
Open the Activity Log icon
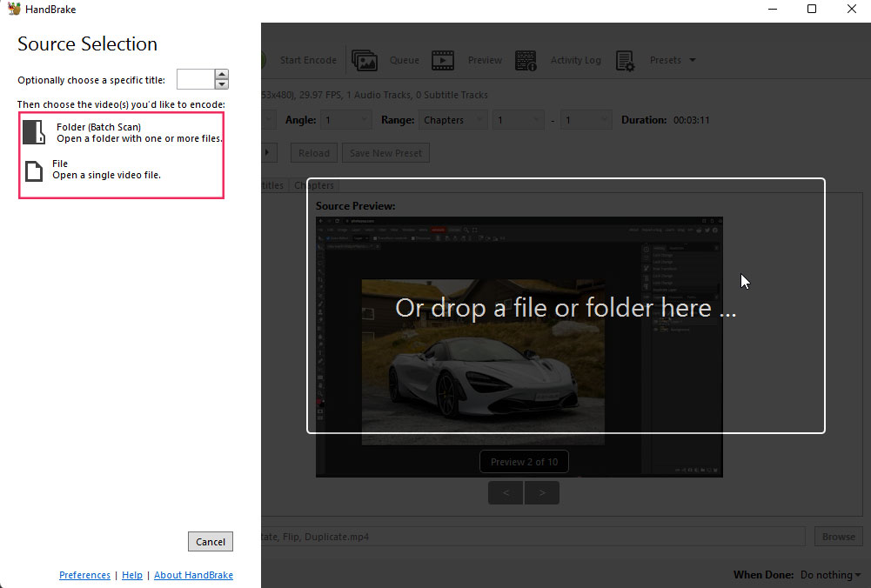click(x=526, y=60)
